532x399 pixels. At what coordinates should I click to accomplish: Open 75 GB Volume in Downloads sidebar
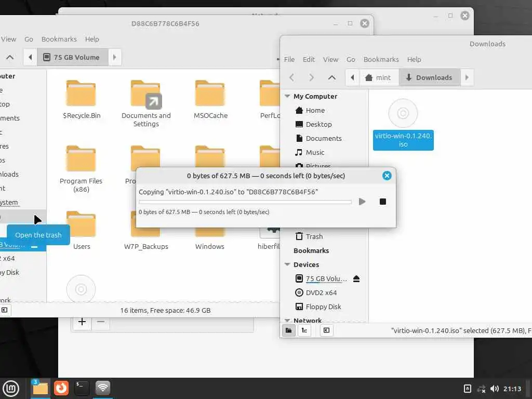[326, 278]
